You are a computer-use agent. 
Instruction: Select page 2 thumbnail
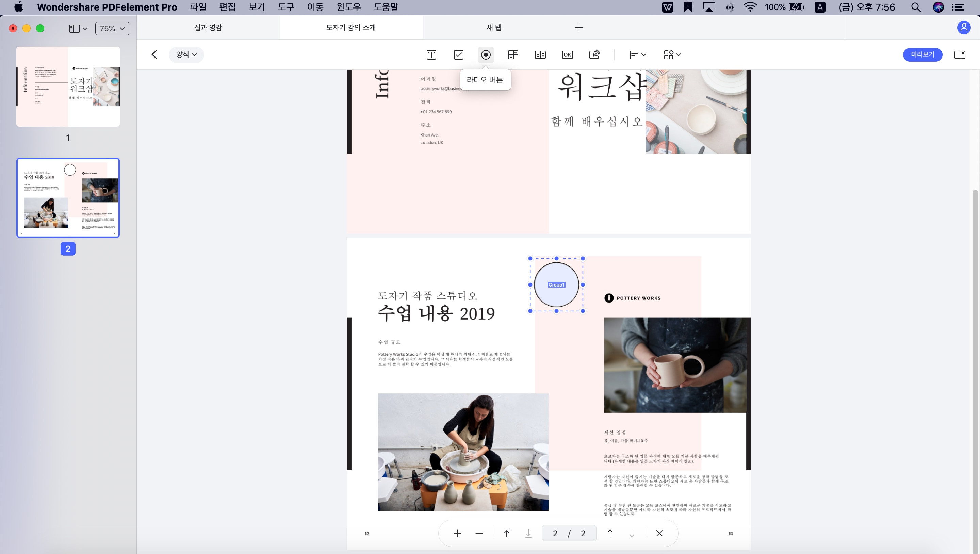pos(68,198)
